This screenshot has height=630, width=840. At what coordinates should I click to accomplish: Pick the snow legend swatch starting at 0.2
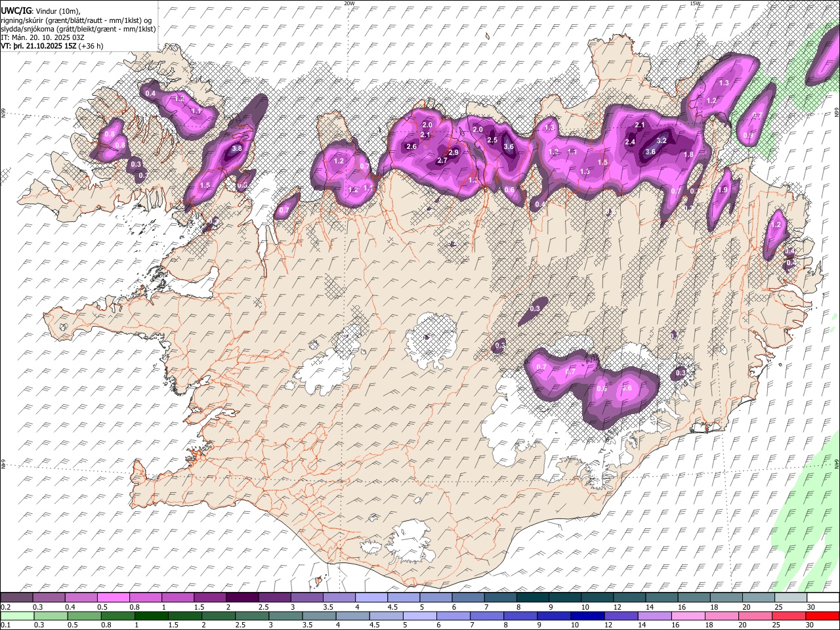tap(17, 598)
